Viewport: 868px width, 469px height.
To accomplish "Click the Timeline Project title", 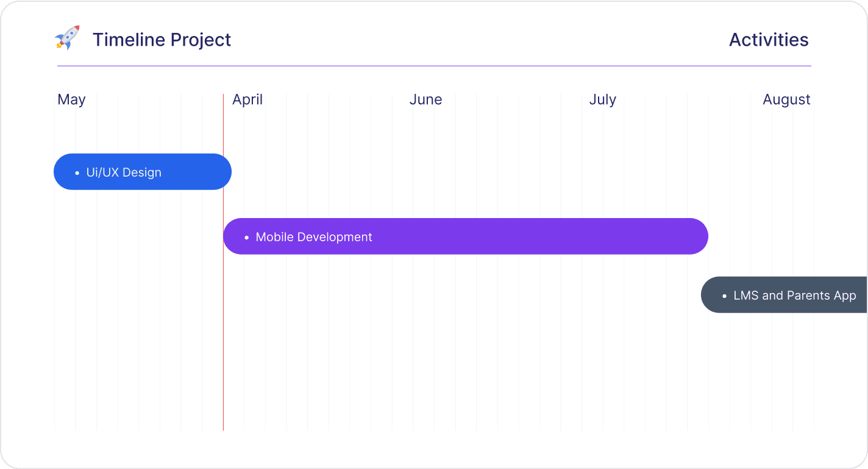I will click(x=162, y=40).
